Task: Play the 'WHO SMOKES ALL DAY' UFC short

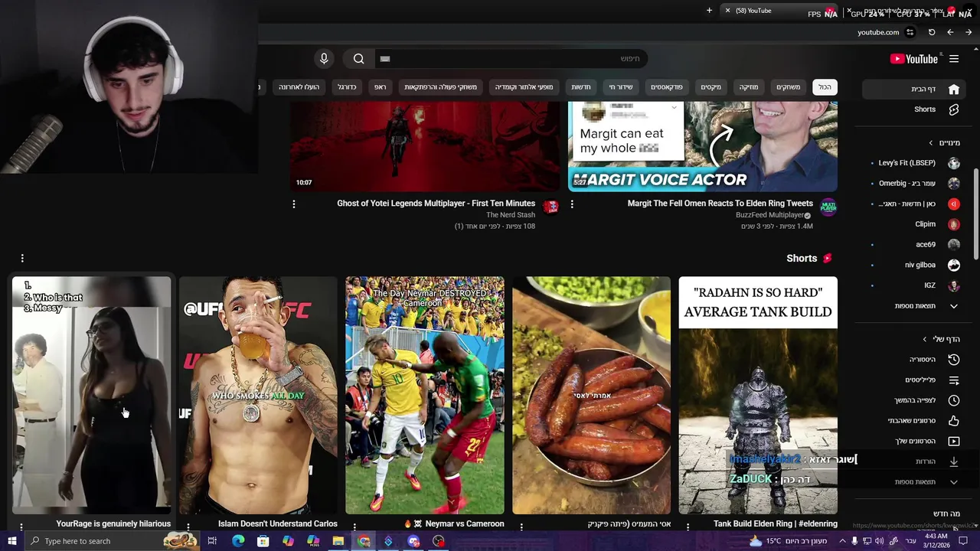Action: coord(258,396)
